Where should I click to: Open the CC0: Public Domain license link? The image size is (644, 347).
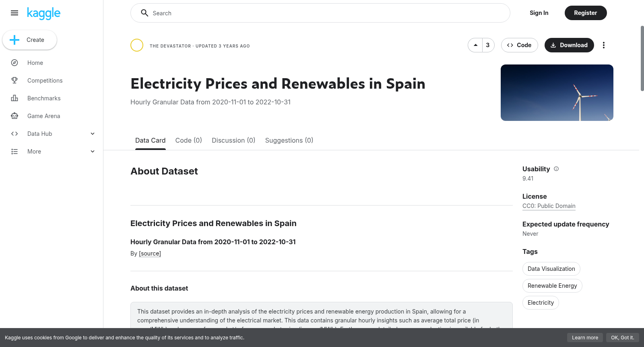click(549, 206)
